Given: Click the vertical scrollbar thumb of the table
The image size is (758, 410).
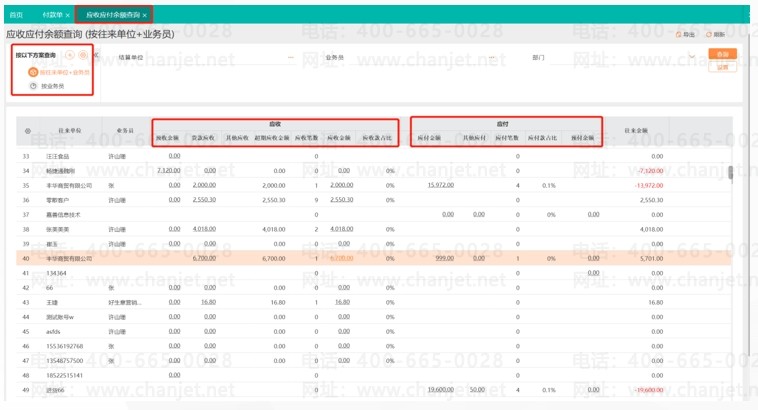Looking at the screenshot, I should [730, 173].
